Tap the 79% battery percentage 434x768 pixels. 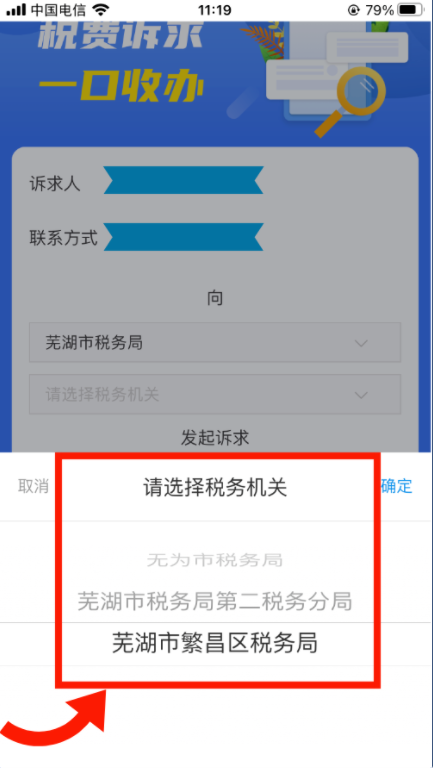379,9
